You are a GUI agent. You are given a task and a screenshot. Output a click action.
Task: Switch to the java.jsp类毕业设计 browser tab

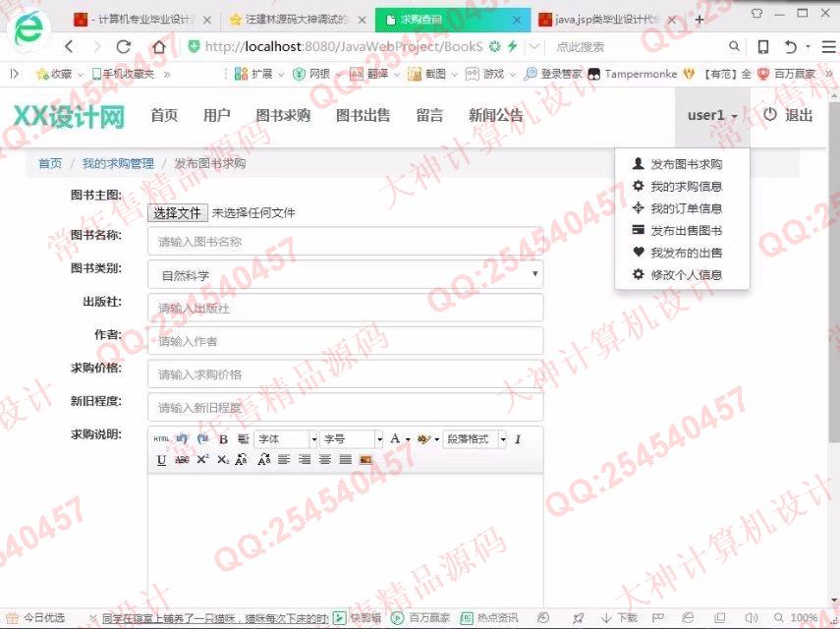pos(608,20)
